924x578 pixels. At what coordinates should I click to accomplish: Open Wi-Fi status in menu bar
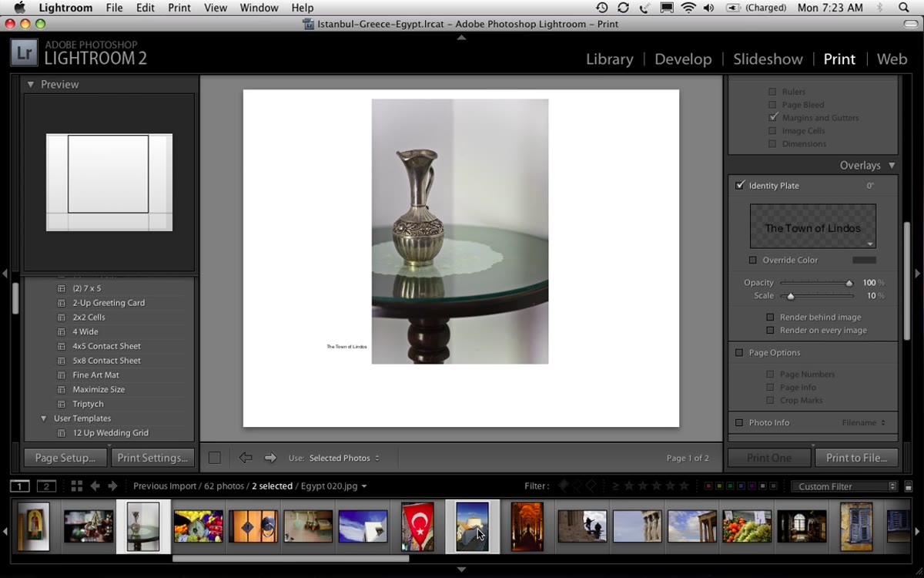click(x=688, y=8)
